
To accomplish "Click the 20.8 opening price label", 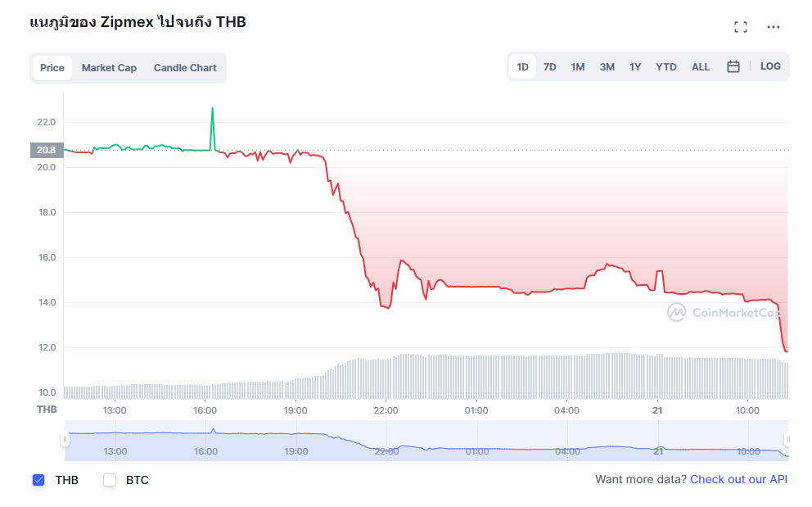I will (47, 150).
